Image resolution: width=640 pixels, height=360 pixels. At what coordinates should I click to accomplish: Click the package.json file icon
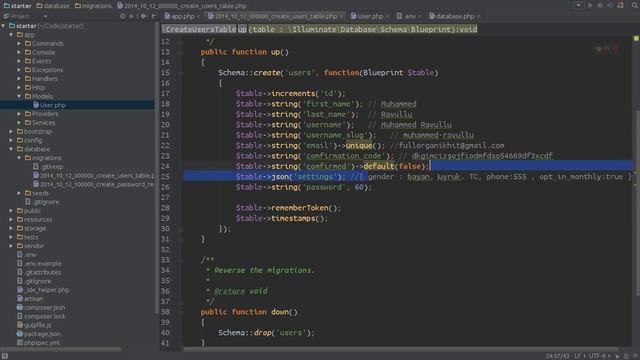point(20,334)
